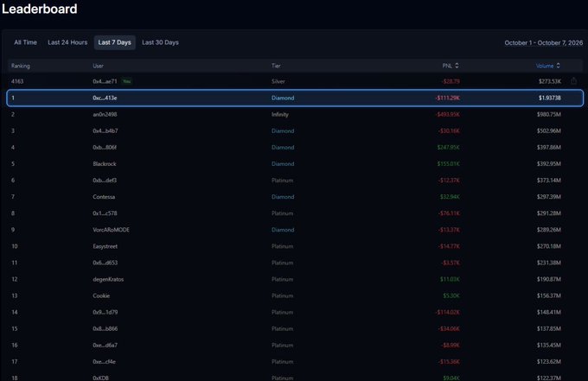Open user 0xKDB in row 18
Viewport: 588px width, 381px height.
[x=100, y=378]
